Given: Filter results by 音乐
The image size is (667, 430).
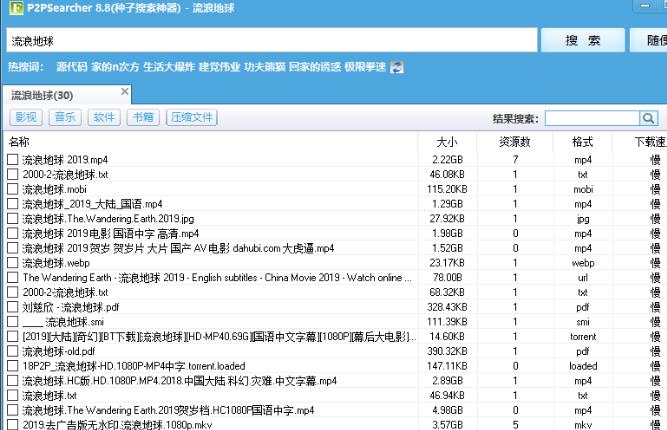Looking at the screenshot, I should click(65, 117).
